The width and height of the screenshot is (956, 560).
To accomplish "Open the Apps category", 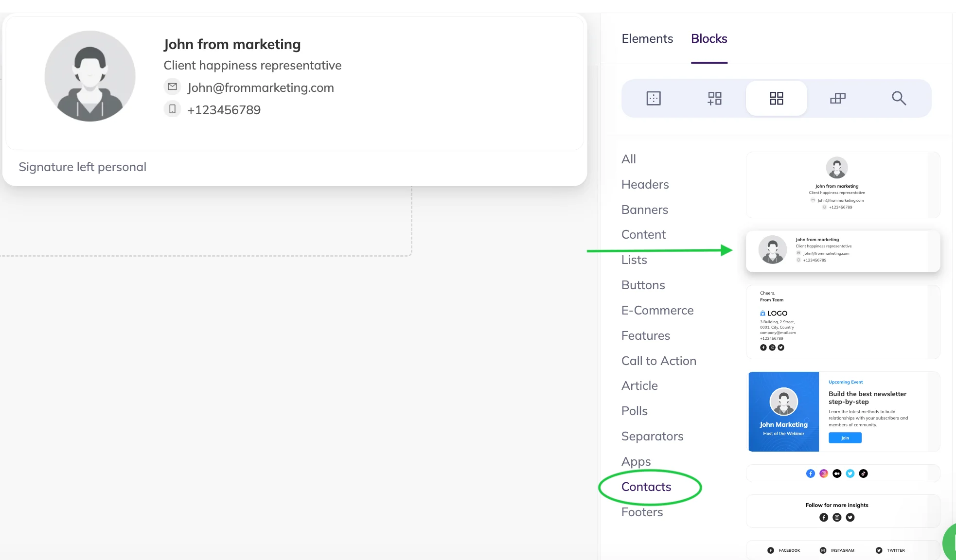I will pyautogui.click(x=636, y=461).
